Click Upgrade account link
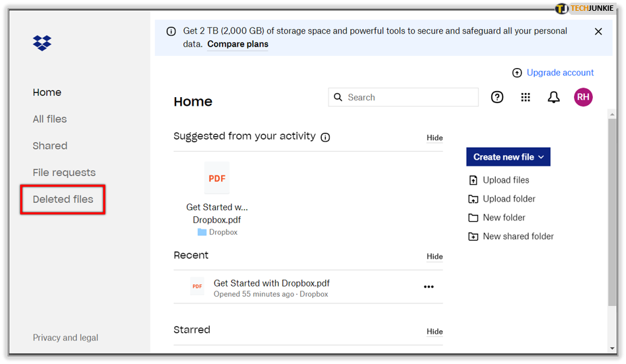The height and width of the screenshot is (364, 626). (x=560, y=73)
